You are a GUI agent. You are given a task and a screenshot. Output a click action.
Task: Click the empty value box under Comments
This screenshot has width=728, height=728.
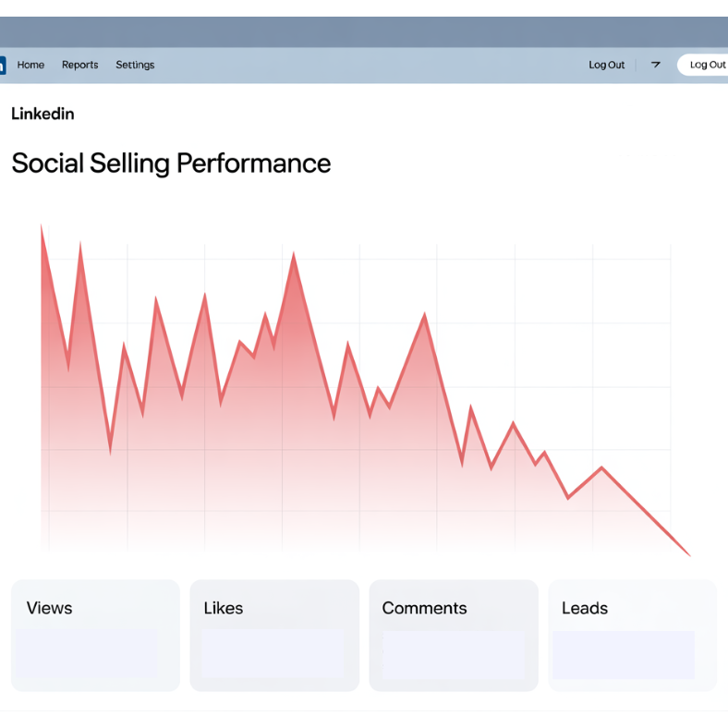pos(453,654)
